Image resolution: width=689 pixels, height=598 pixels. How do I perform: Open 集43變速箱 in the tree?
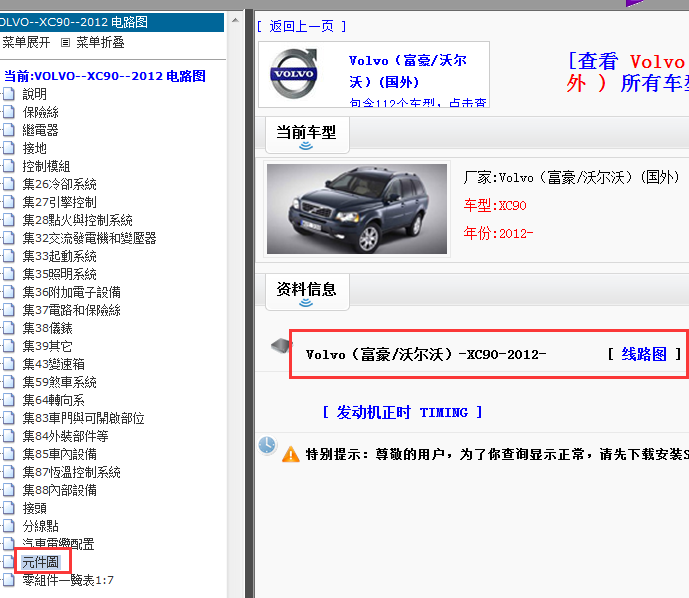point(54,364)
